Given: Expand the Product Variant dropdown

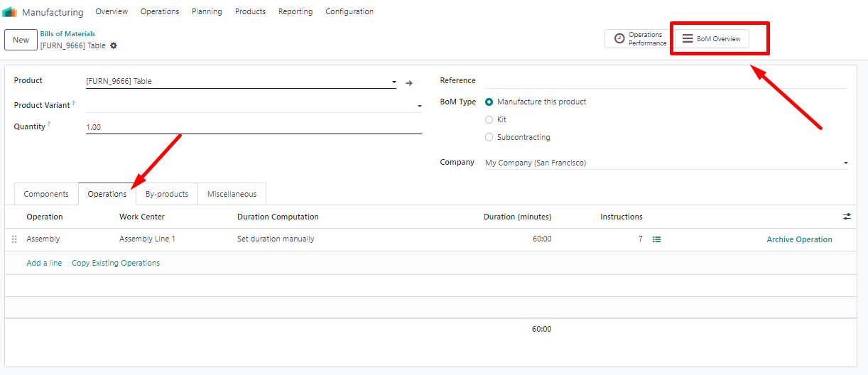Looking at the screenshot, I should click(x=418, y=107).
